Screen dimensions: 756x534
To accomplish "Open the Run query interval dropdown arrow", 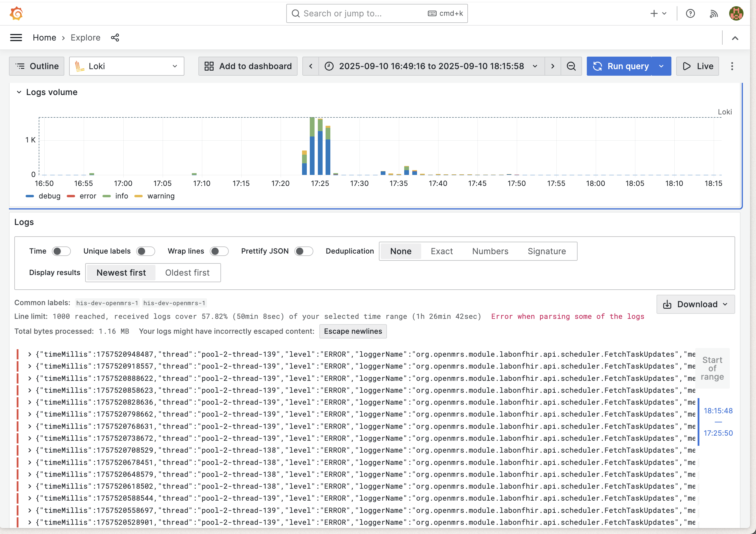I will (x=661, y=66).
